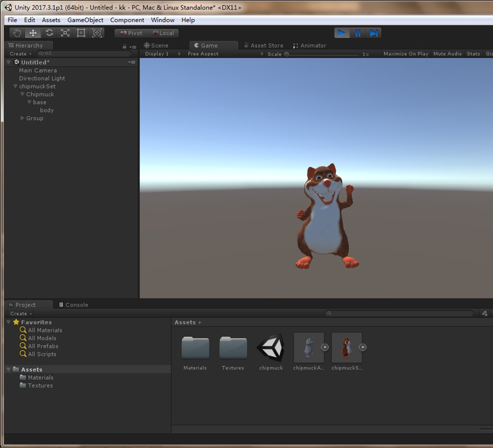Image resolution: width=493 pixels, height=448 pixels.
Task: Open the Free Aspect dropdown
Action: 225,54
